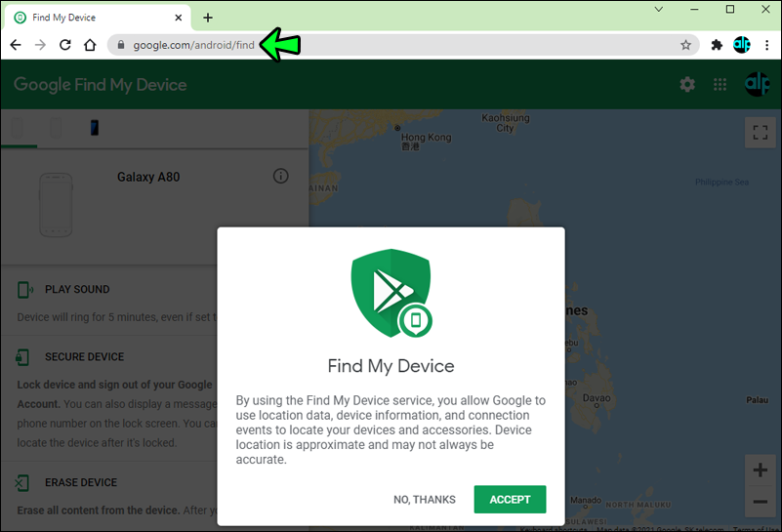The image size is (782, 532).
Task: Click the browser Forward arrow
Action: [x=40, y=45]
